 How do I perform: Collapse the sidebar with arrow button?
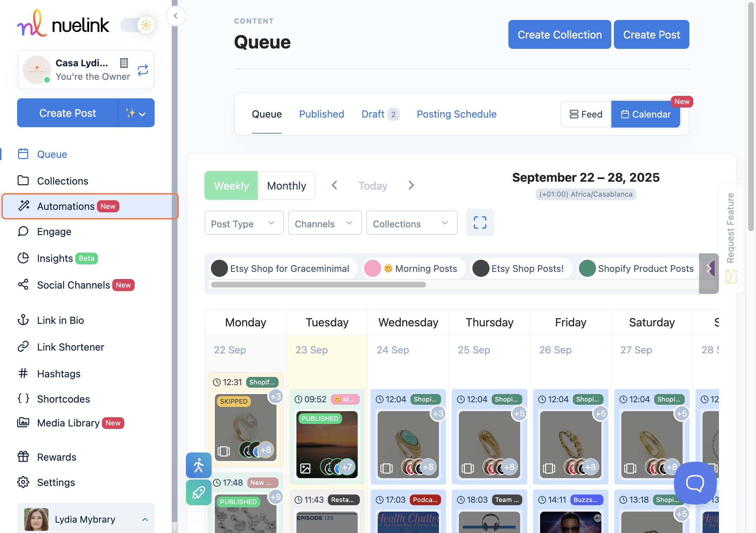coord(176,16)
